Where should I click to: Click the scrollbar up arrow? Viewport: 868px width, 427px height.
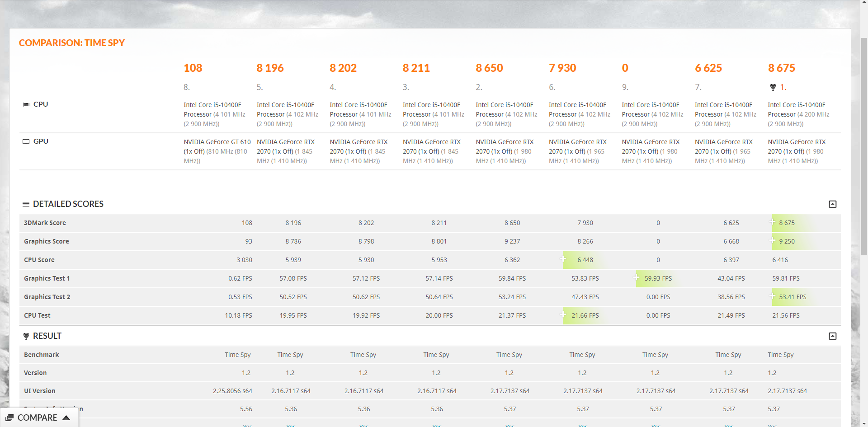pyautogui.click(x=864, y=3)
